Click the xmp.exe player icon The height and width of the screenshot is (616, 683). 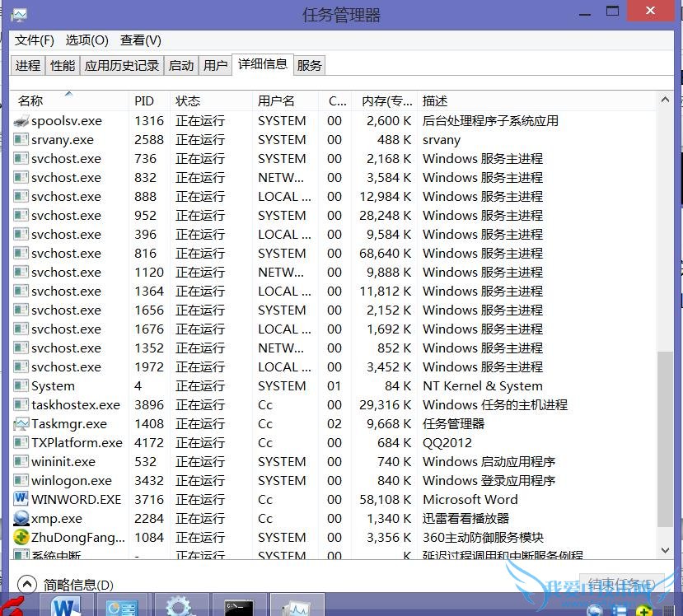point(21,519)
